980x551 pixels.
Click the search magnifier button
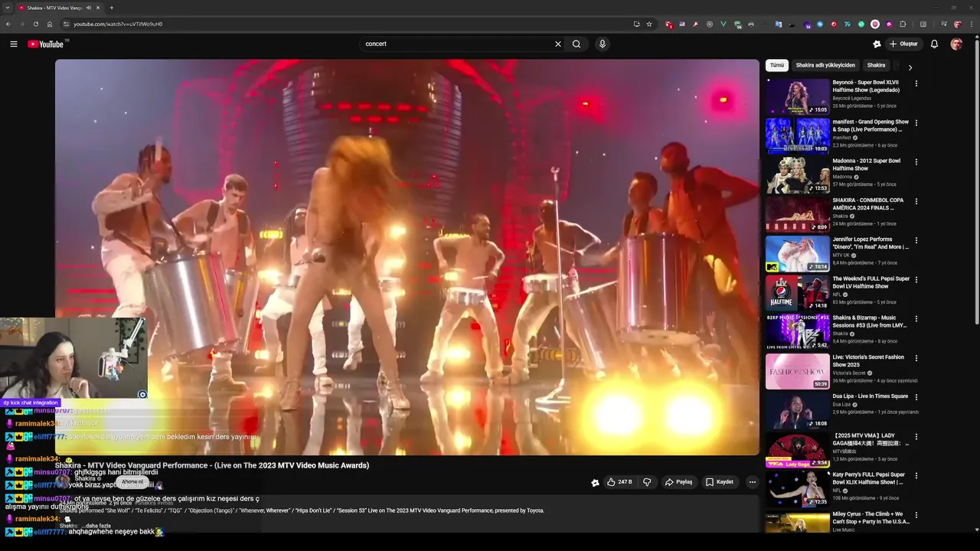point(577,44)
